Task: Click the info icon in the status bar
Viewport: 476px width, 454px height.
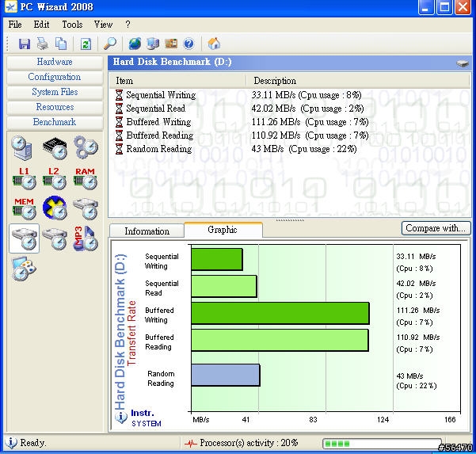Action: [11, 443]
